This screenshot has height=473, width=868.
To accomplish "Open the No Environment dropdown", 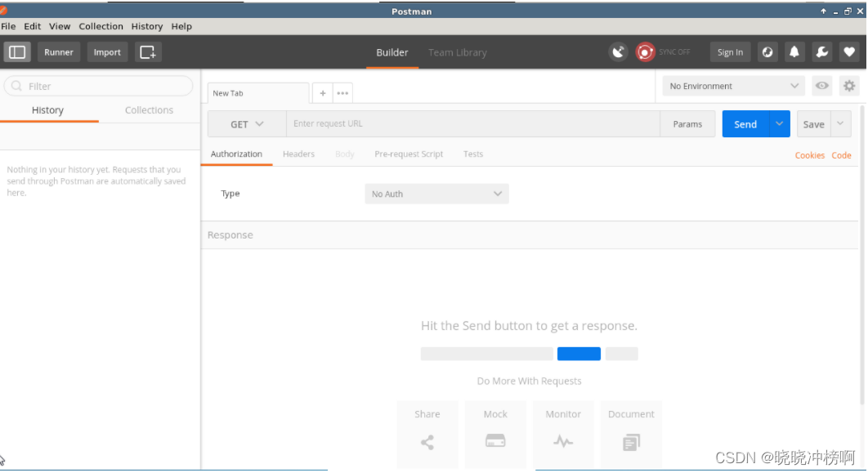I will tap(733, 86).
